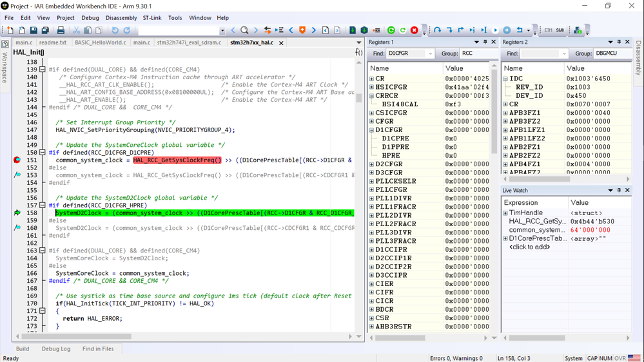This screenshot has height=362, width=644.
Task: Collapse the IDC register in Registers 2
Action: (x=505, y=79)
